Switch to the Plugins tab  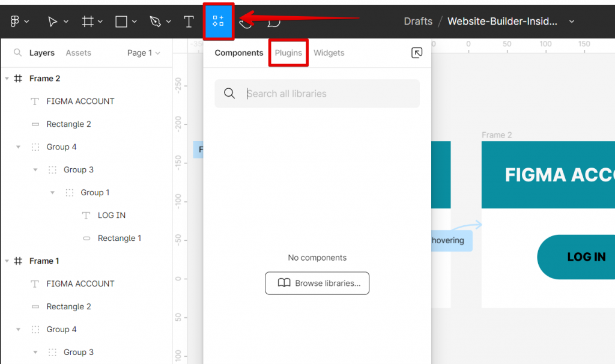[x=288, y=53]
